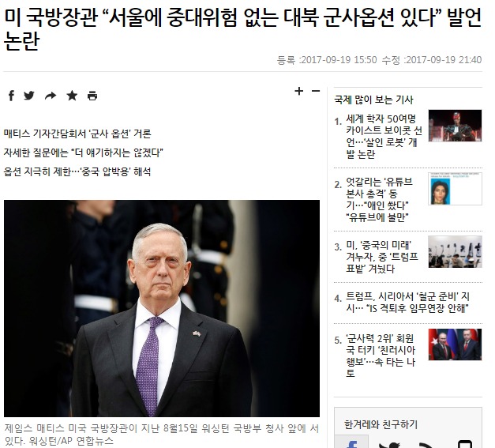Open ranked article 2 about 유튜브 본사 총격
The height and width of the screenshot is (448, 495).
pyautogui.click(x=379, y=199)
